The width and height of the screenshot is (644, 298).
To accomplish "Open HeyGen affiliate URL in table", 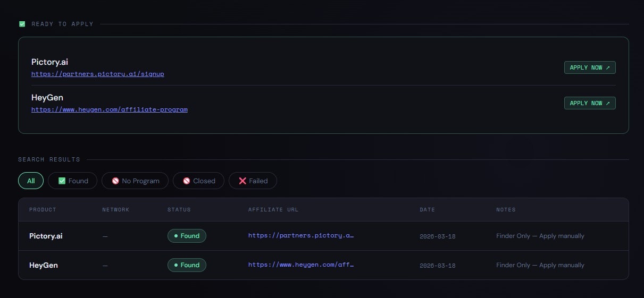I will coord(301,265).
